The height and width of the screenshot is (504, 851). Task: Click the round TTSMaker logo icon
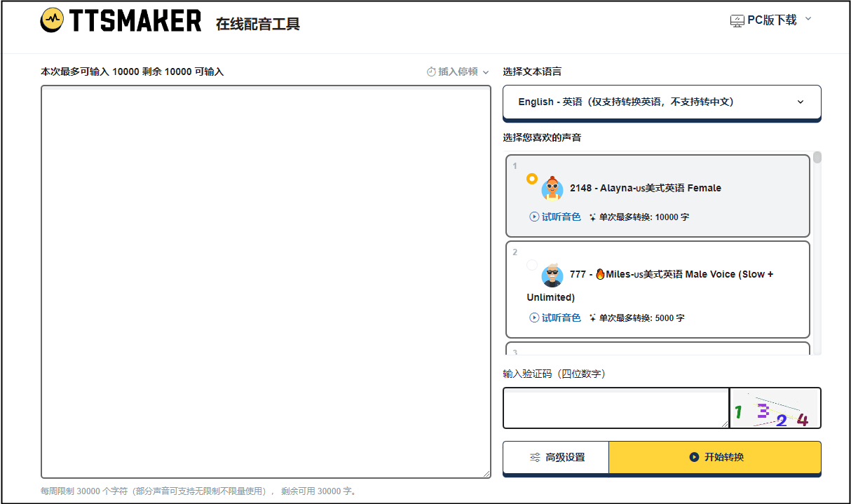point(52,21)
